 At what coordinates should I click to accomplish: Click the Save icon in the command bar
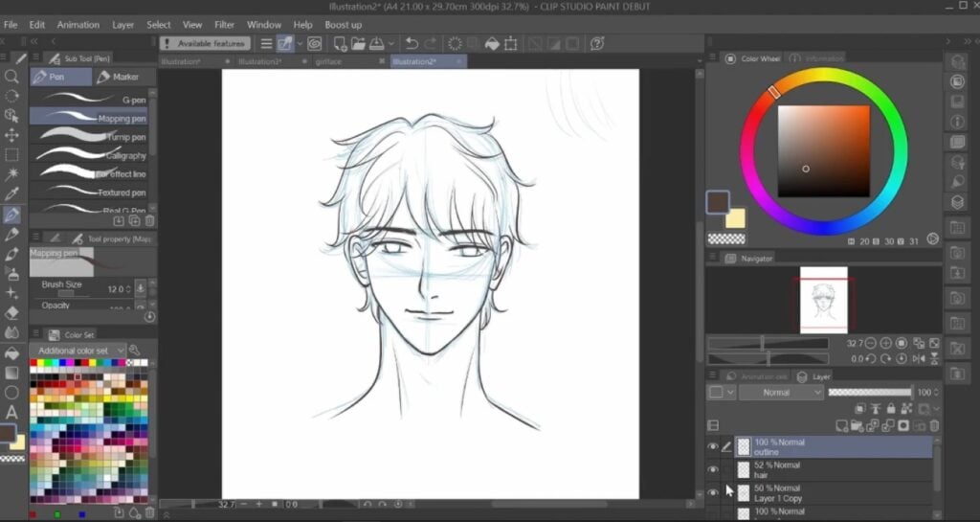coord(377,43)
